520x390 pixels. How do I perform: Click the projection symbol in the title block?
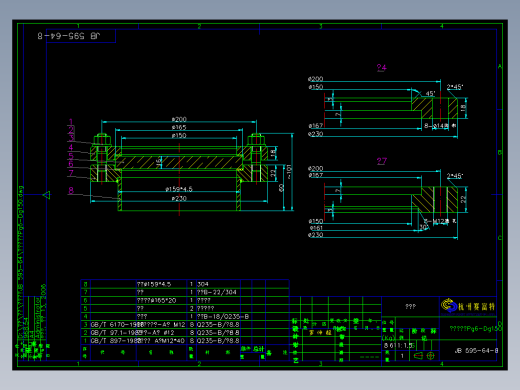[x=424, y=356]
